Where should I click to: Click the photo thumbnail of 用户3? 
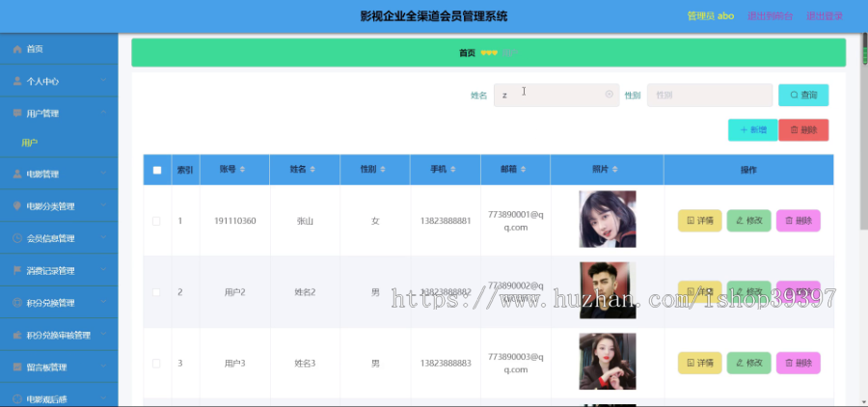(608, 362)
